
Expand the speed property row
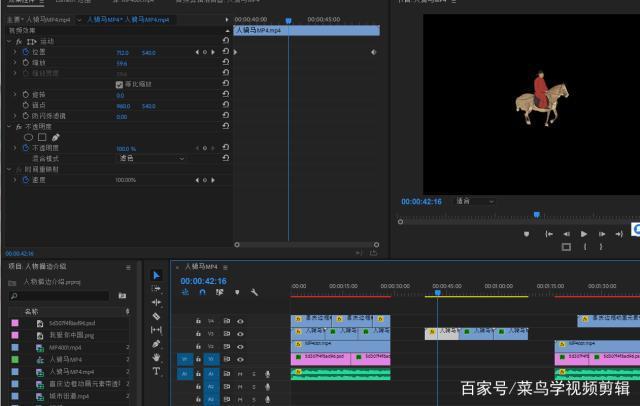[x=15, y=180]
